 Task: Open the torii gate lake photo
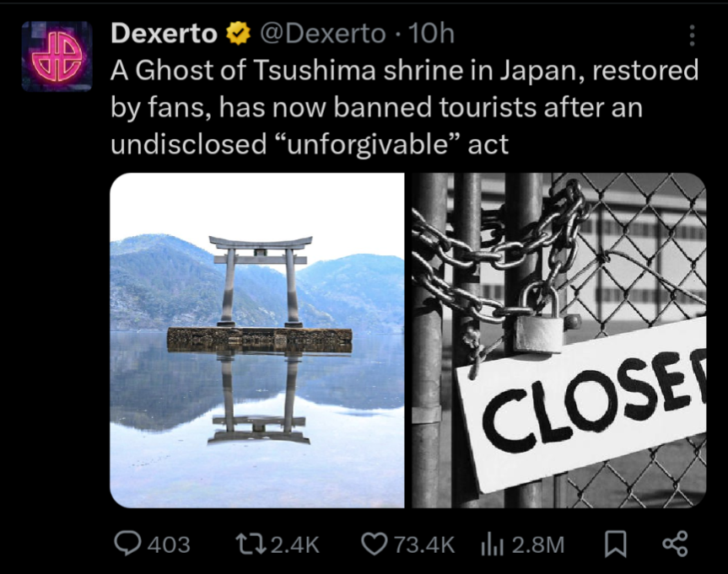coord(256,341)
